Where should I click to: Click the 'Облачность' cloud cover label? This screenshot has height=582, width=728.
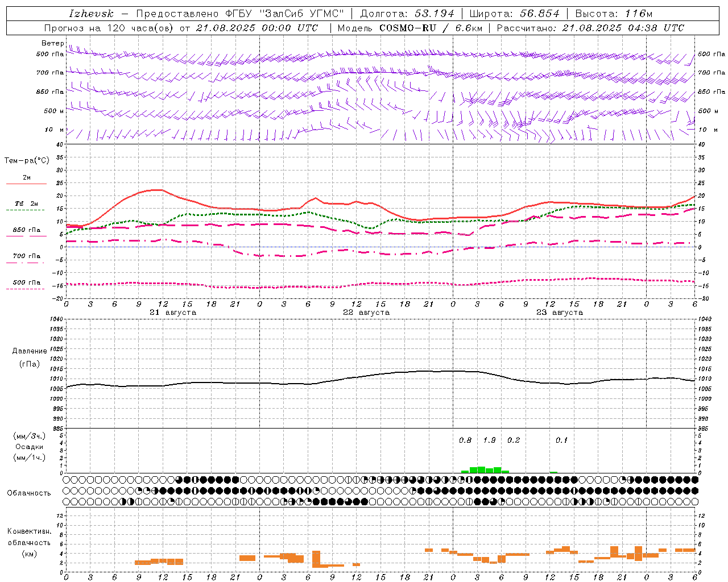29,493
